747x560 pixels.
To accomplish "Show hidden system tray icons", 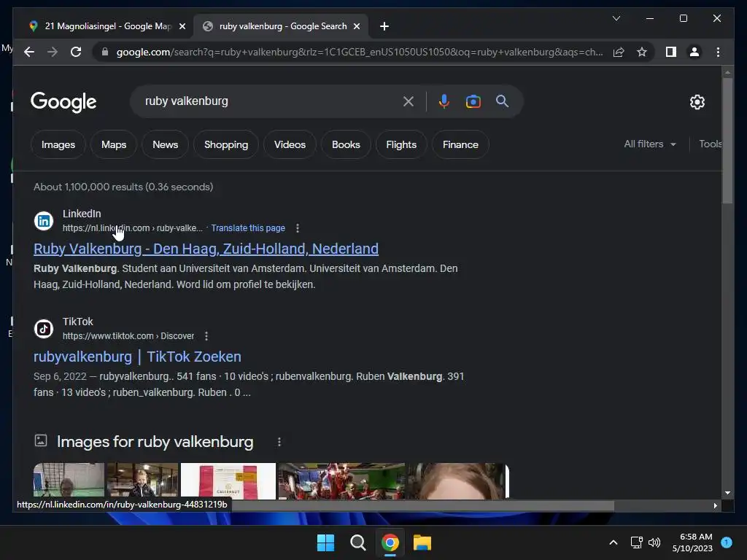I will (613, 542).
